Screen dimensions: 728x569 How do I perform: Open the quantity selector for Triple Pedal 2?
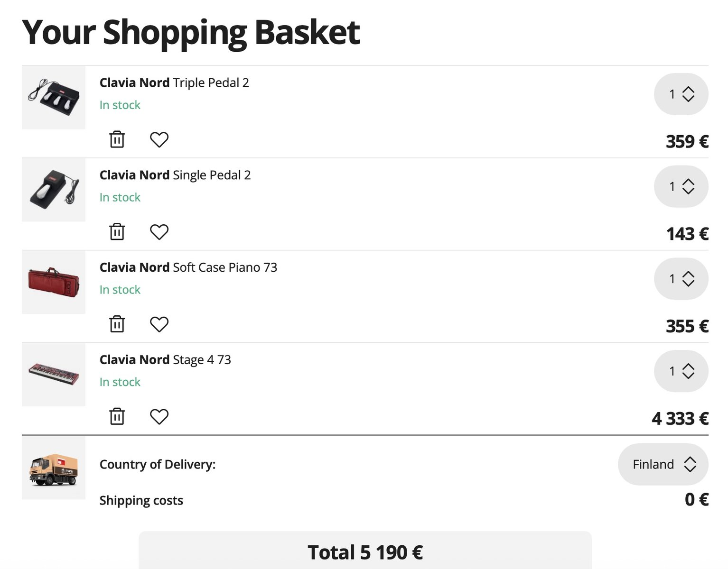(x=681, y=94)
